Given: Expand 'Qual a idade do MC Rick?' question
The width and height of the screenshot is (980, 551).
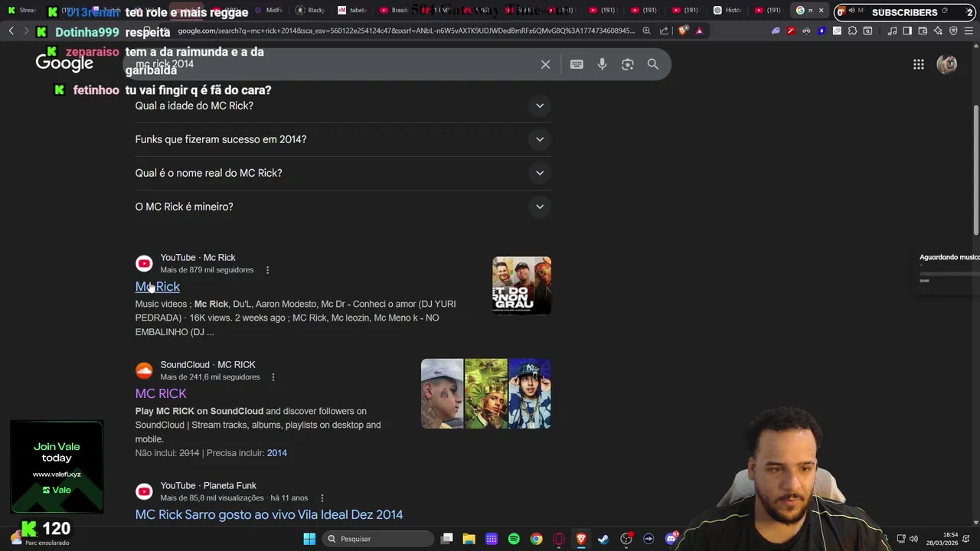Looking at the screenshot, I should click(343, 106).
